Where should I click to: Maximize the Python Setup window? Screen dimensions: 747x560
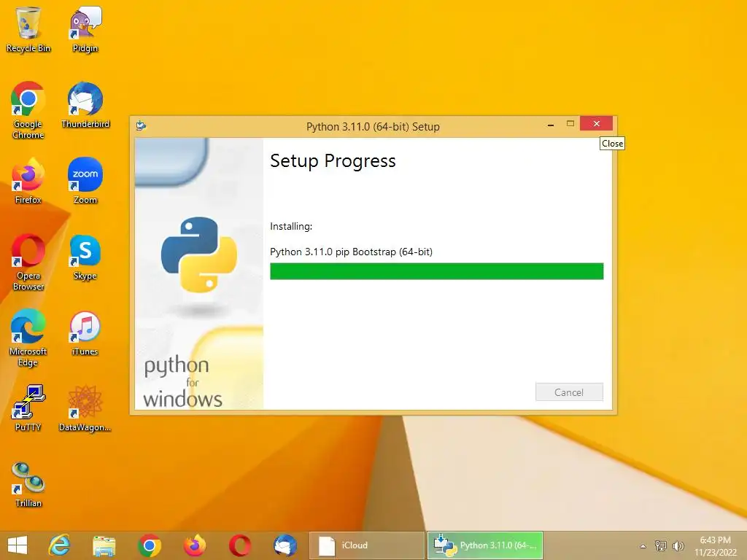(570, 124)
